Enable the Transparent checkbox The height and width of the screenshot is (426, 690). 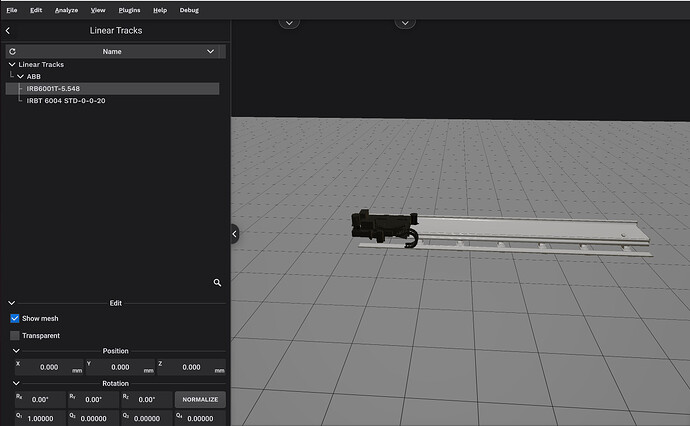(x=15, y=336)
